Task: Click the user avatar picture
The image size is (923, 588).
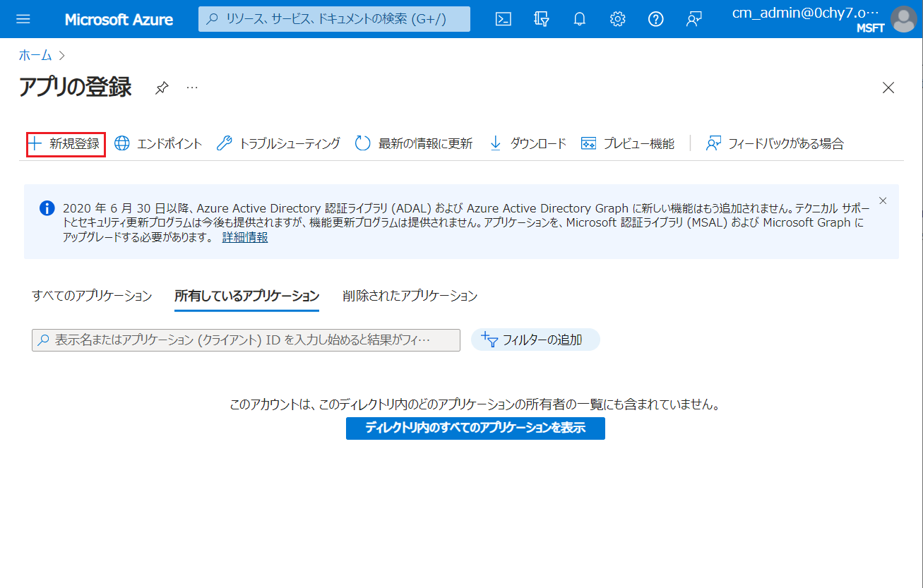Action: pyautogui.click(x=904, y=19)
